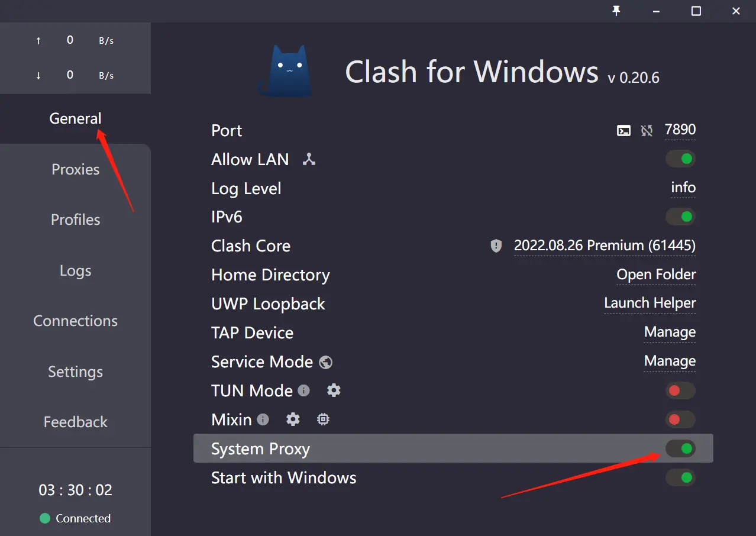
Task: Click the TUN Mode info icon
Action: coord(303,390)
